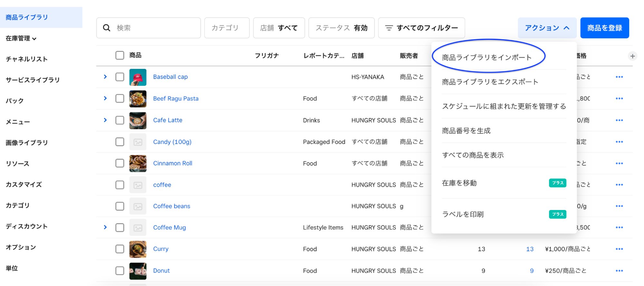
Task: Click the Curry stock count 13 link
Action: (530, 249)
